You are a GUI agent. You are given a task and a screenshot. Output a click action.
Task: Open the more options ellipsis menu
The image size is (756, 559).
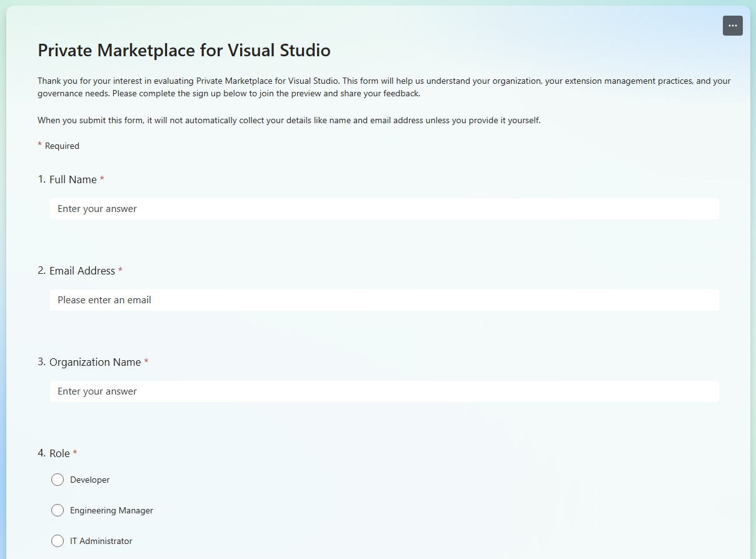coord(733,26)
